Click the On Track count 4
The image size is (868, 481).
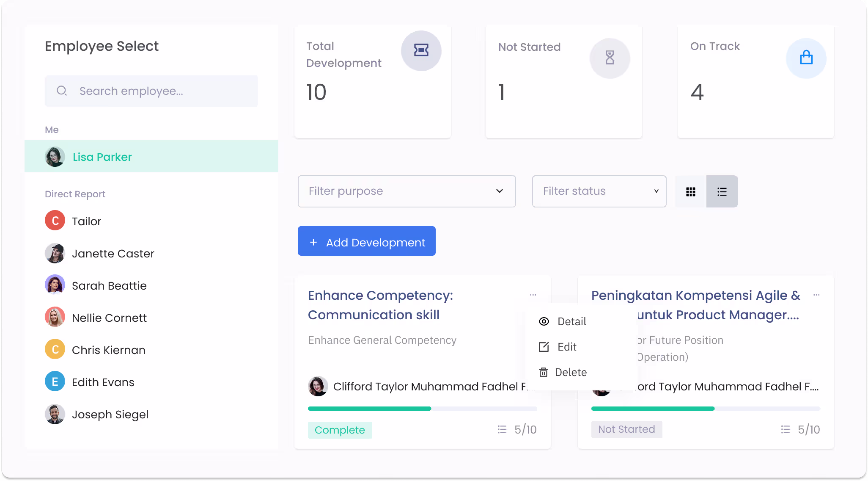(x=697, y=92)
